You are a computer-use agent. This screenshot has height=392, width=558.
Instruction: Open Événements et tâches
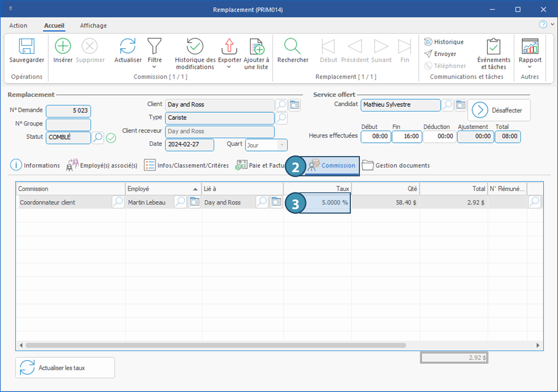tap(493, 46)
